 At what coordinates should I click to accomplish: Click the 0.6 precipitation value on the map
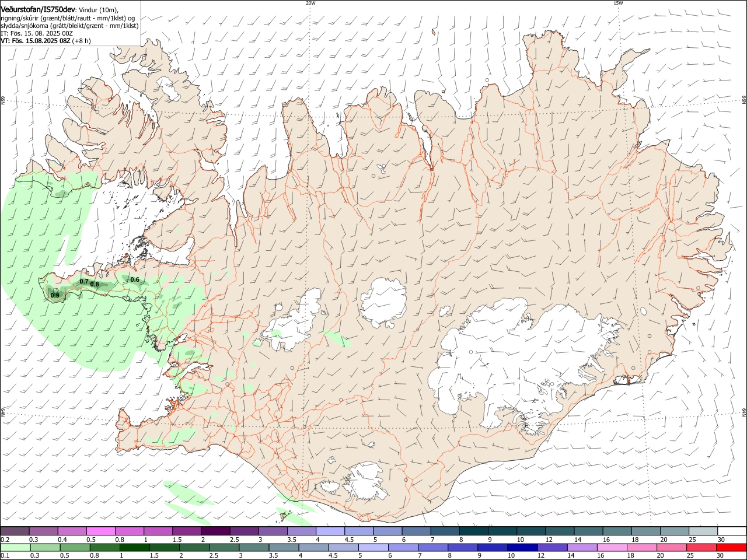point(135,279)
